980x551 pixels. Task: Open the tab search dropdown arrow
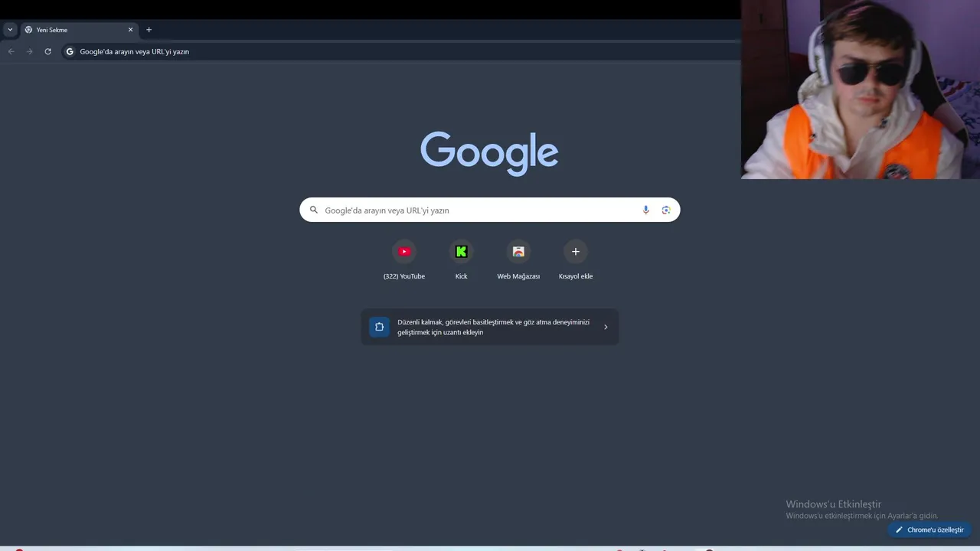tap(10, 30)
